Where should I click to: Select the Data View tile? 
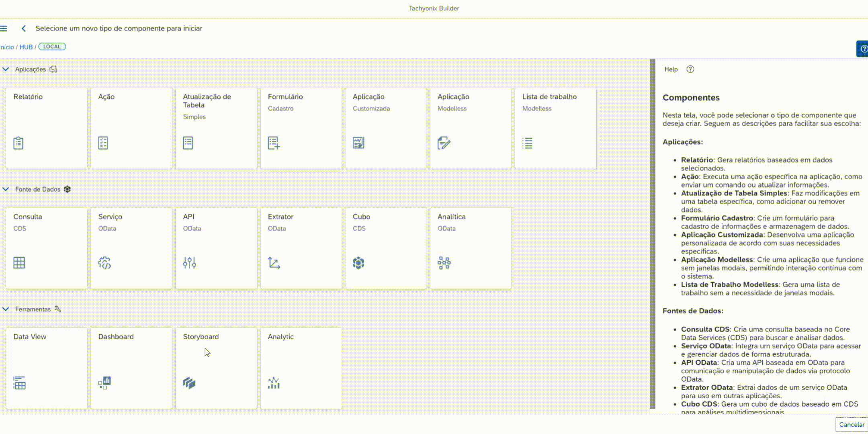[x=47, y=368]
